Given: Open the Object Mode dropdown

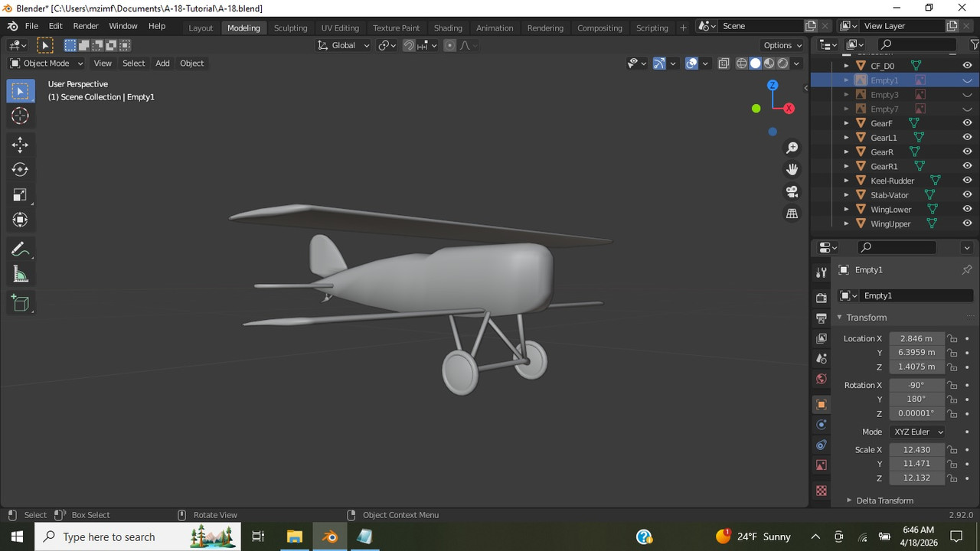Looking at the screenshot, I should (46, 64).
